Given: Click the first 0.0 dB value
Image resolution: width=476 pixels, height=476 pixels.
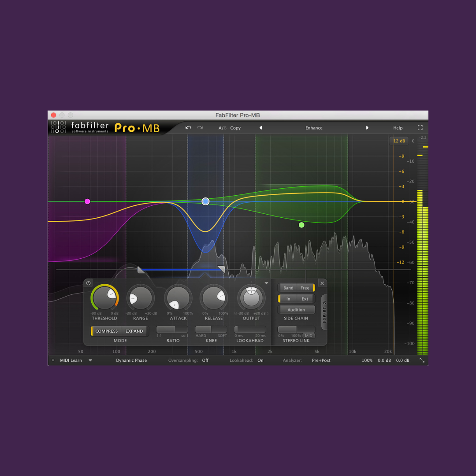Looking at the screenshot, I should [384, 361].
